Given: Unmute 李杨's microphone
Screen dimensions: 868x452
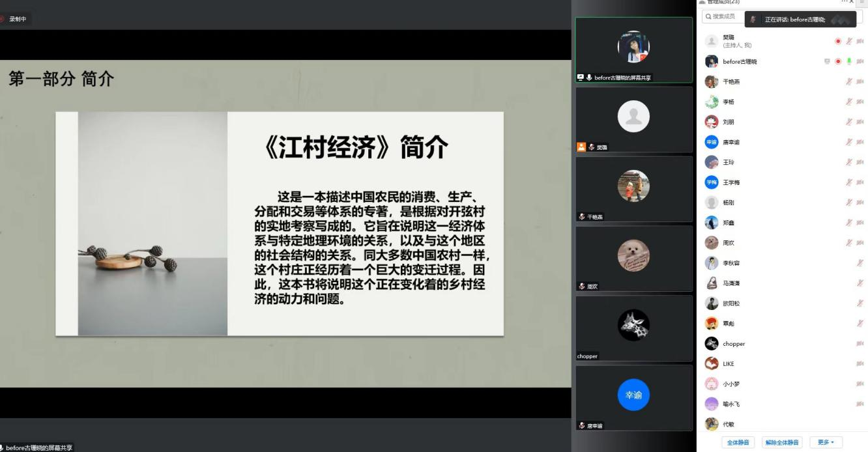Looking at the screenshot, I should [x=849, y=102].
